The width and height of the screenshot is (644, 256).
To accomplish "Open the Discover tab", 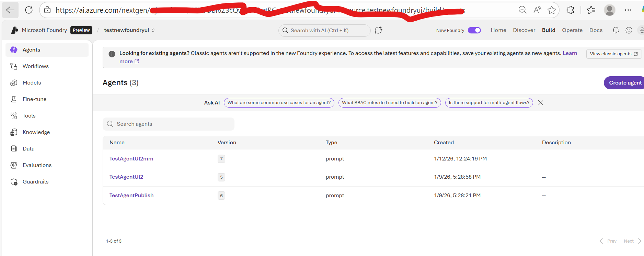I will click(524, 30).
